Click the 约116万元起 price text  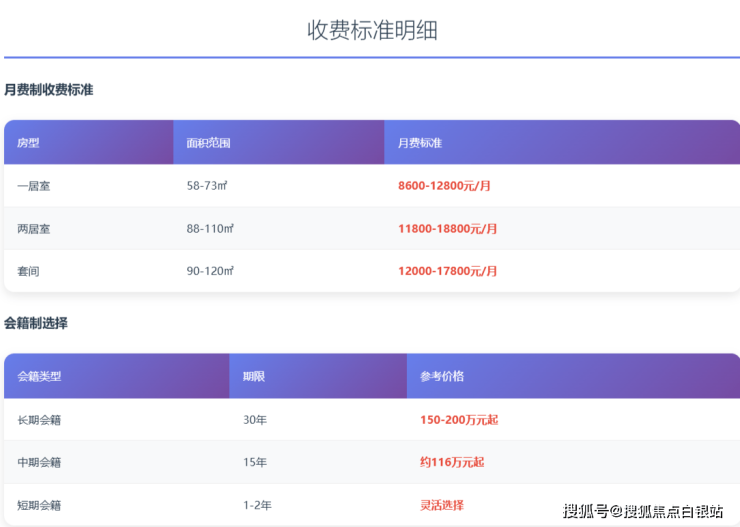tap(452, 462)
